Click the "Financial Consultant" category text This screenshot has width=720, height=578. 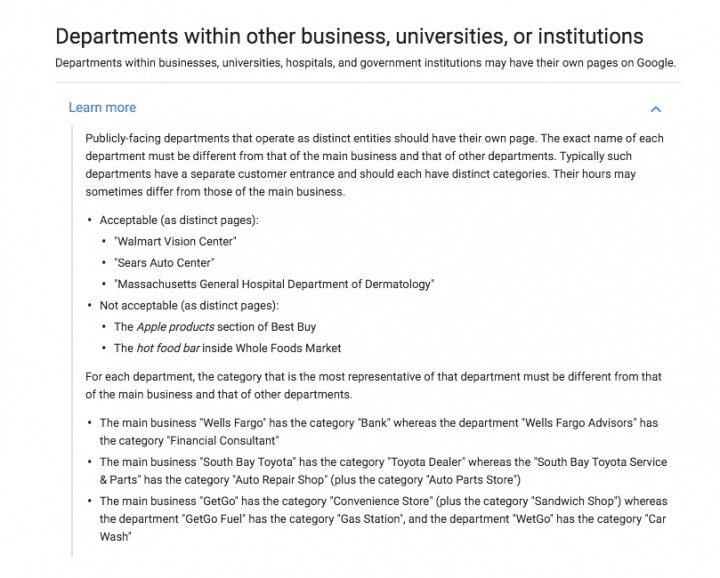(x=224, y=441)
